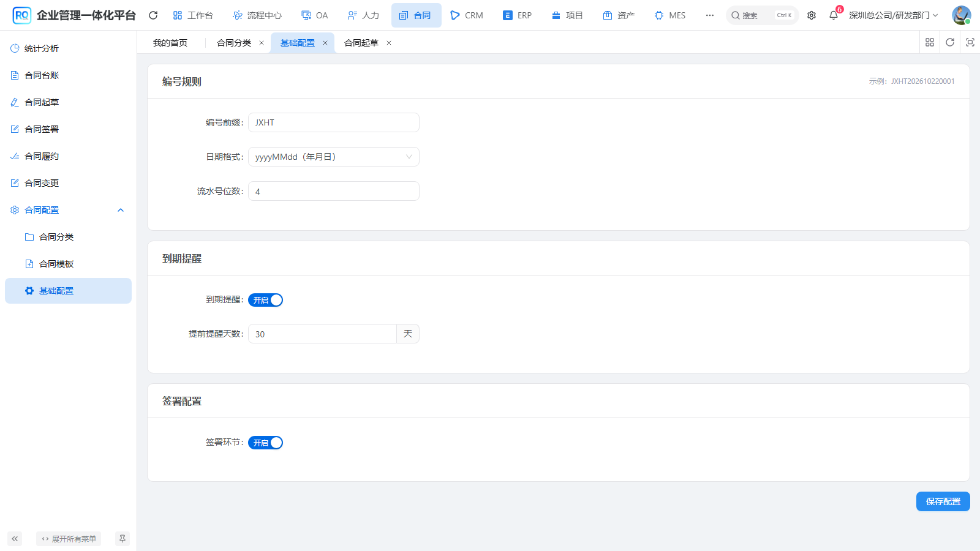Viewport: 980px width, 551px height.
Task: Click the 提前提醒天数 input field
Action: pyautogui.click(x=322, y=334)
